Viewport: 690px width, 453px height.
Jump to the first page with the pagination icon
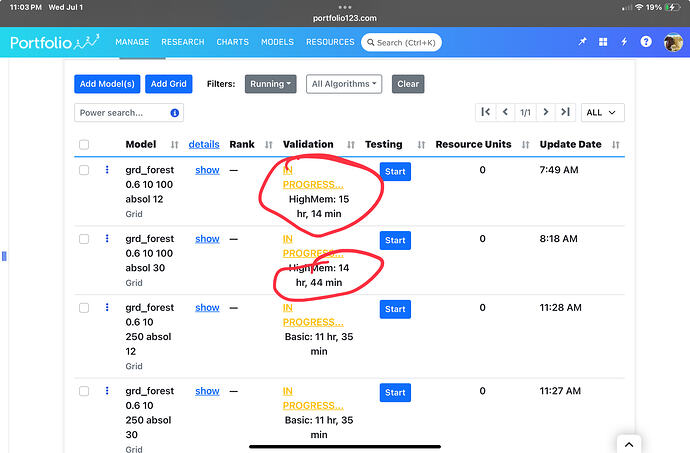tap(486, 112)
